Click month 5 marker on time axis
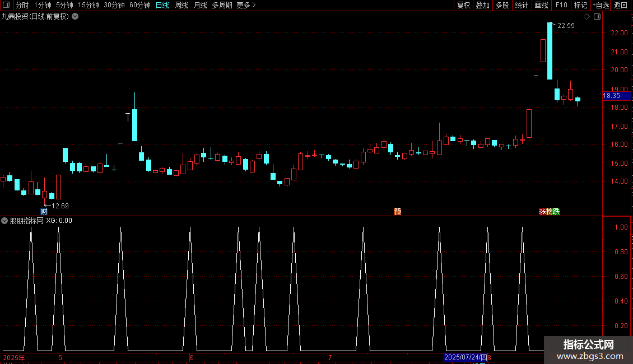 60,357
